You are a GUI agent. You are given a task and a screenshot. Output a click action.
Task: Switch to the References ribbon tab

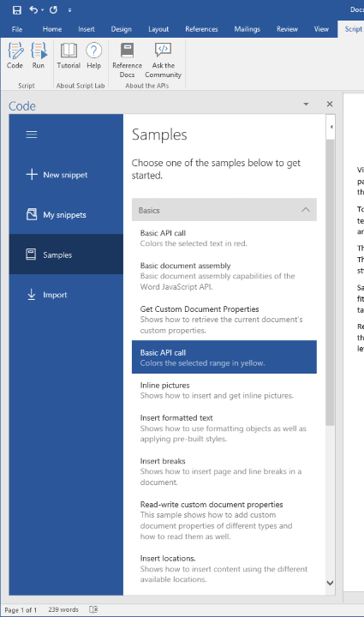click(201, 29)
